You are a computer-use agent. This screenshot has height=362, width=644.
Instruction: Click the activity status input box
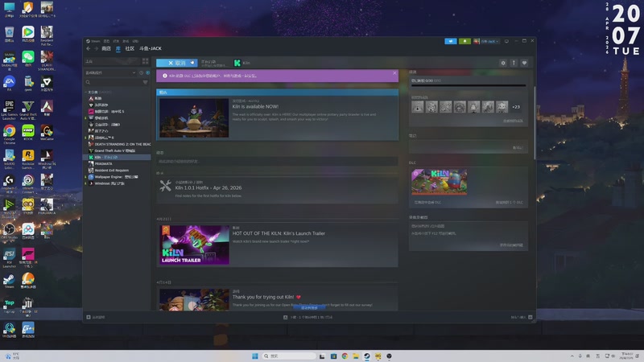coord(277,162)
